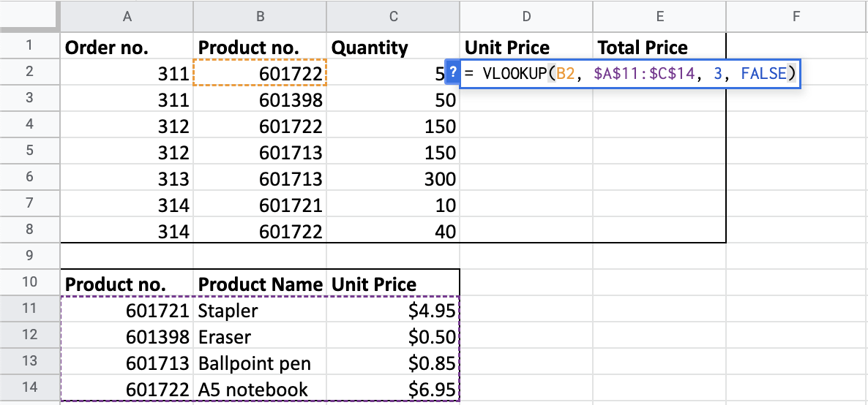
Task: Select row 2 header
Action: tap(29, 72)
